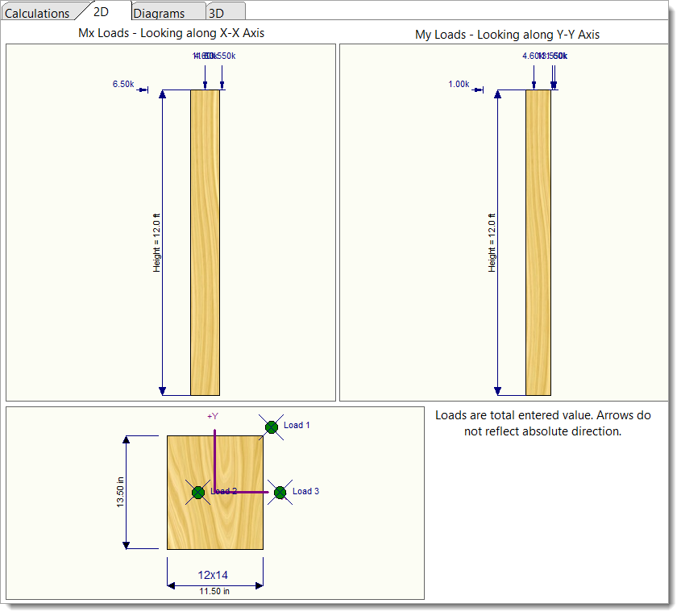Select the wood column in Mx Loads view

point(205,242)
